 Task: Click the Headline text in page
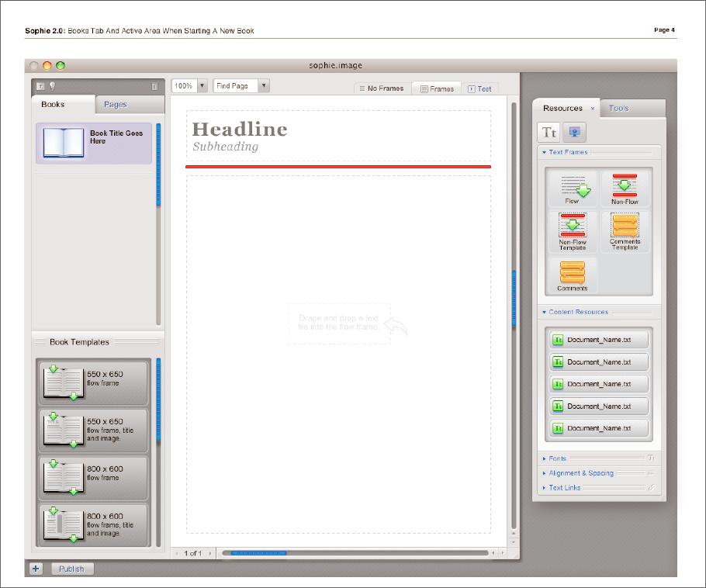240,130
